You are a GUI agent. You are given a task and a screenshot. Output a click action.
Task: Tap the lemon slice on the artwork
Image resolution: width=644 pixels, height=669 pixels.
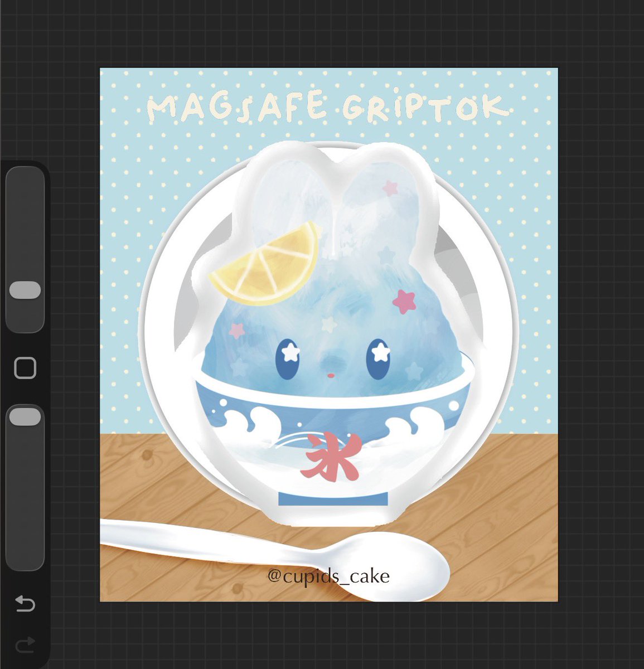(x=267, y=265)
